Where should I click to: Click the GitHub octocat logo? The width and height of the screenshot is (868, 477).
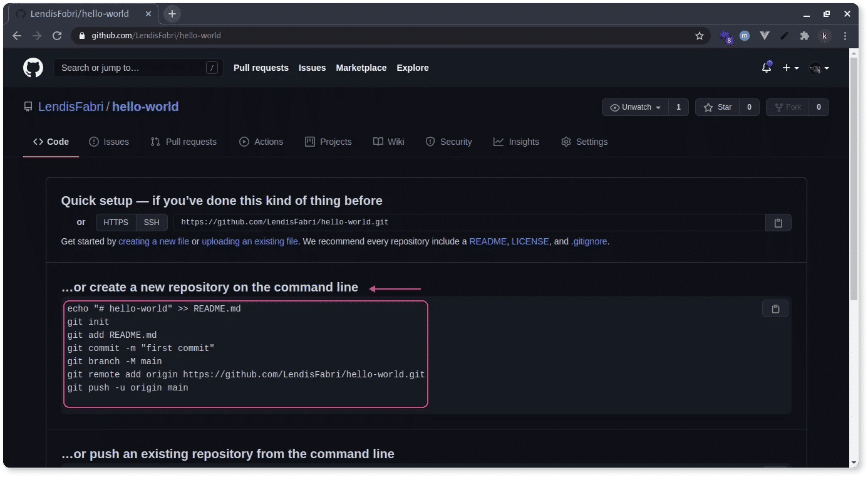33,68
